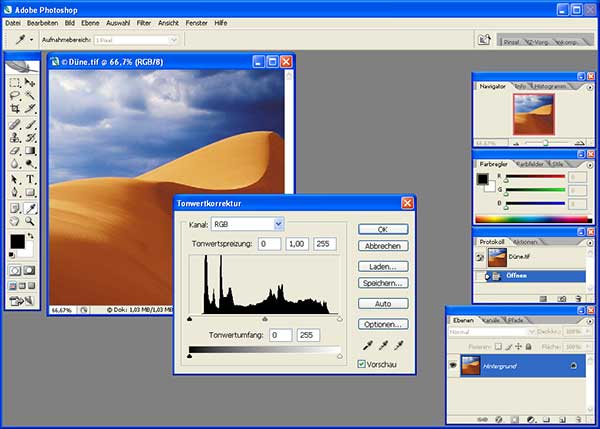This screenshot has width=600, height=429.
Task: Open the Filter menu
Action: 144,23
